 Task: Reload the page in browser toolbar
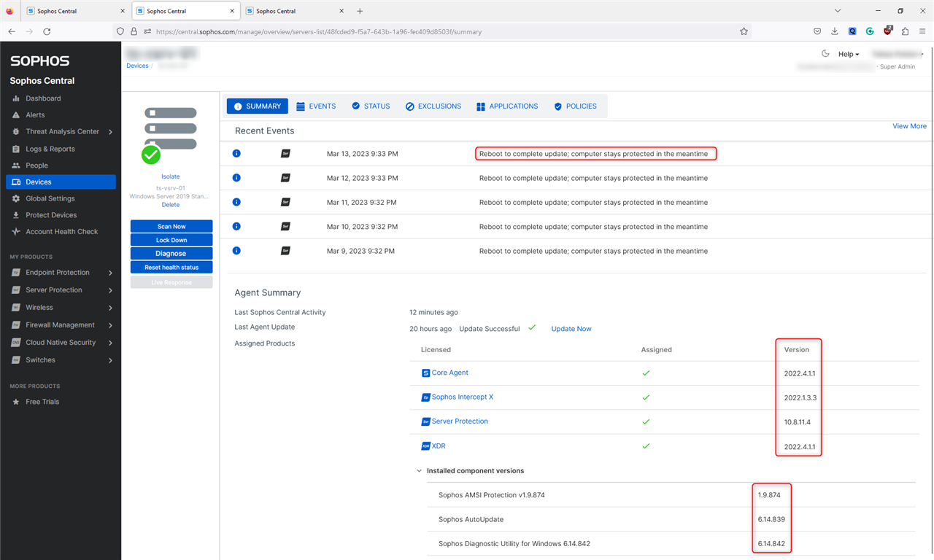pos(47,31)
